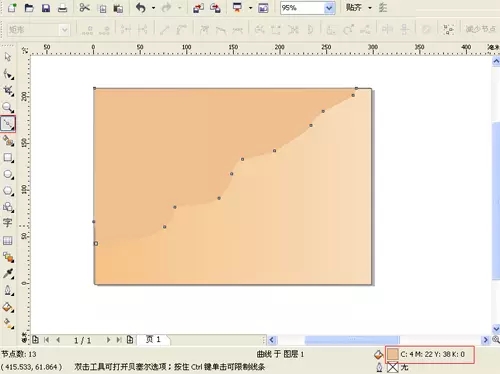This screenshot has height=374, width=500.
Task: Click the vertical scrollbar up arrow
Action: (496, 61)
